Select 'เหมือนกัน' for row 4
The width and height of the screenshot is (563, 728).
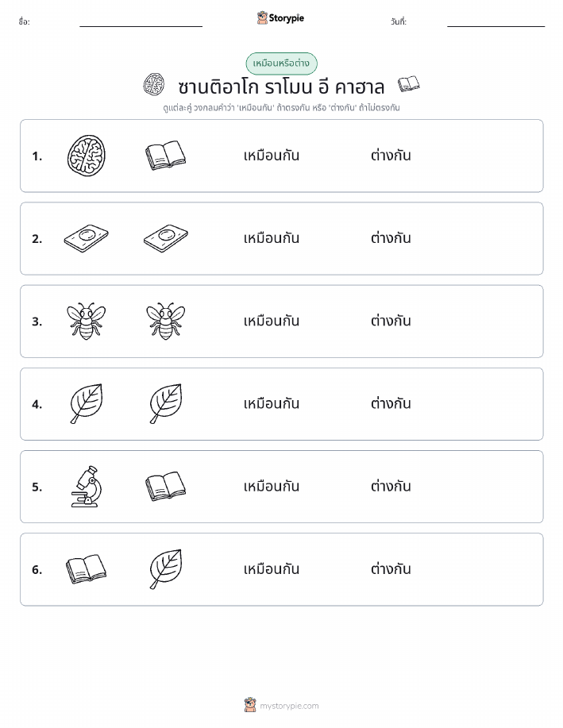pyautogui.click(x=272, y=403)
